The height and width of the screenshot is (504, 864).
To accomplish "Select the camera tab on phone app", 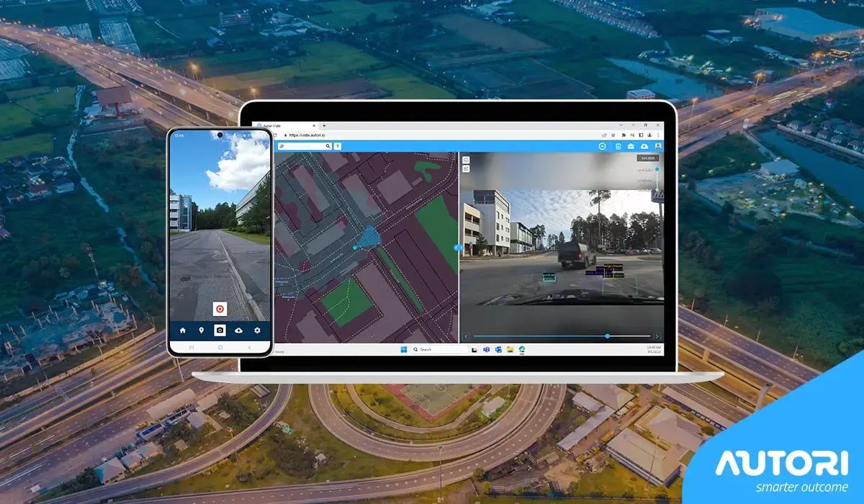I will pos(220,330).
